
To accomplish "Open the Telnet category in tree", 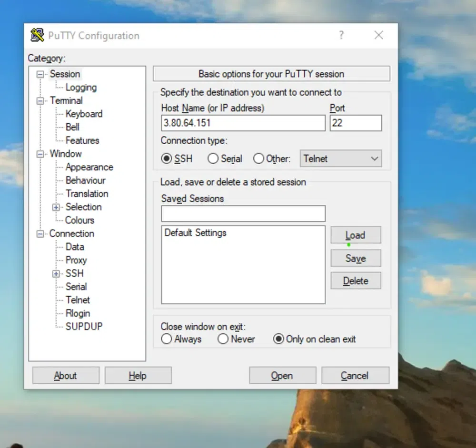I will tap(78, 300).
